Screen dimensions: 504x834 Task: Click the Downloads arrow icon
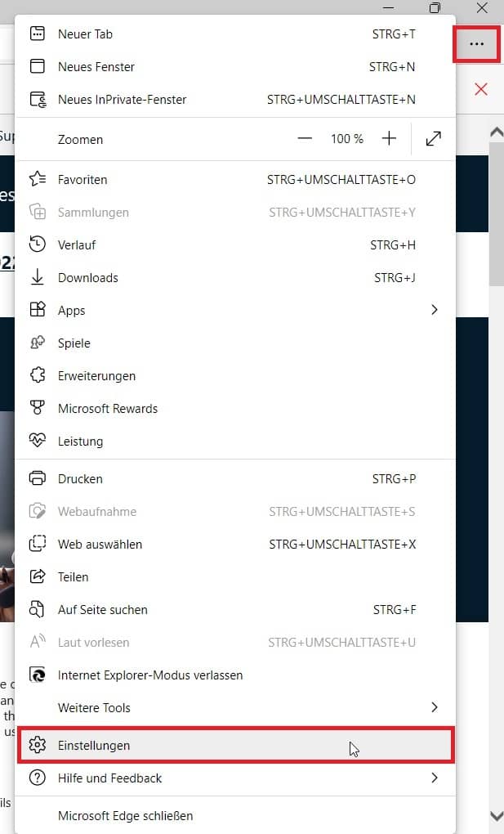click(38, 278)
